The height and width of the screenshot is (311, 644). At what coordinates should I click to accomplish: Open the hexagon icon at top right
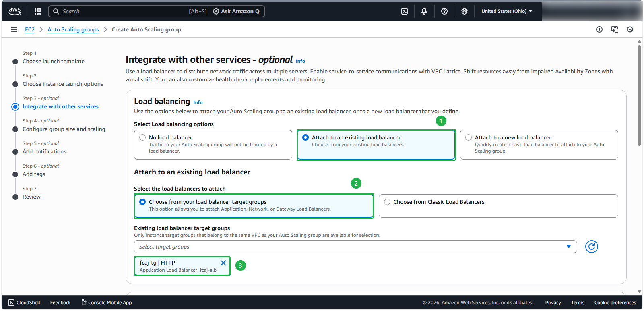point(630,29)
